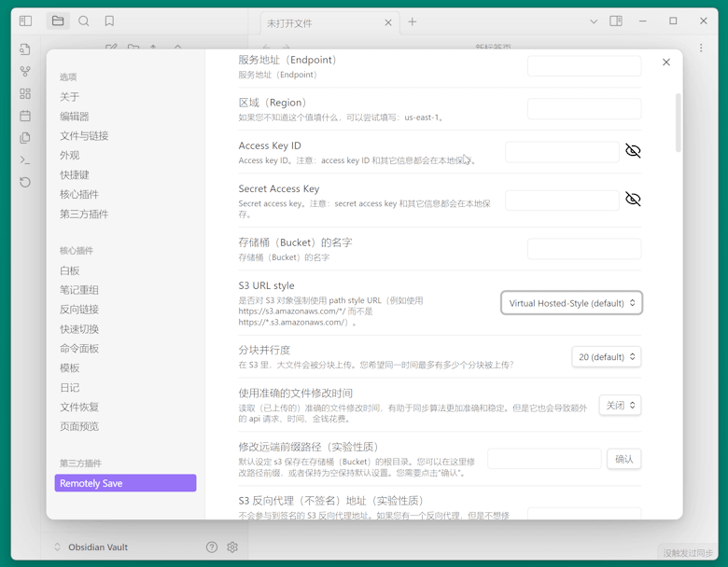
Task: Open the graph view ribbon icon
Action: [25, 72]
